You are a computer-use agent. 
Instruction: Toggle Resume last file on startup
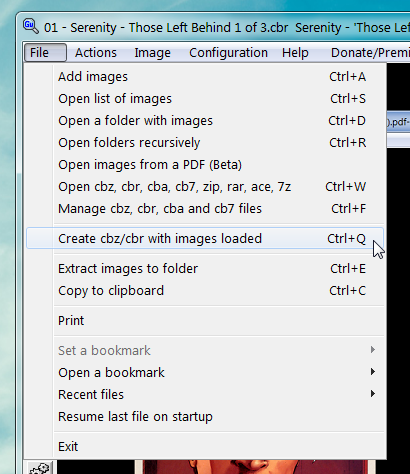point(205,417)
